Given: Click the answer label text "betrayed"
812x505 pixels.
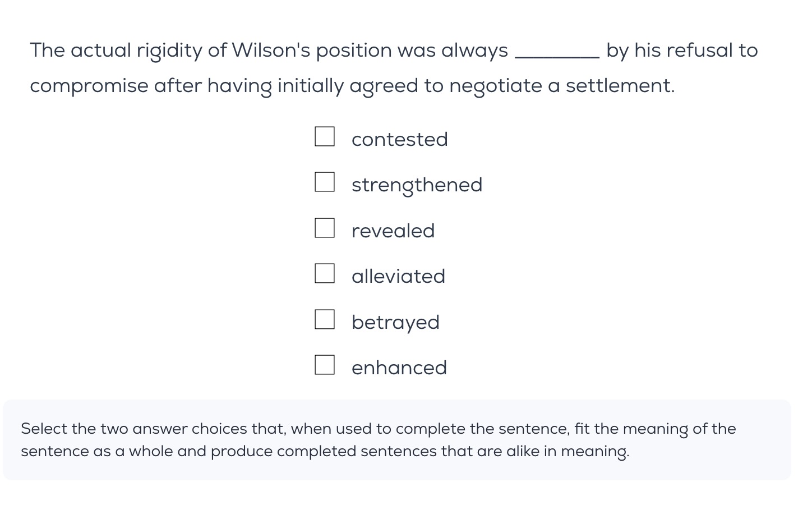Looking at the screenshot, I should coord(395,322).
